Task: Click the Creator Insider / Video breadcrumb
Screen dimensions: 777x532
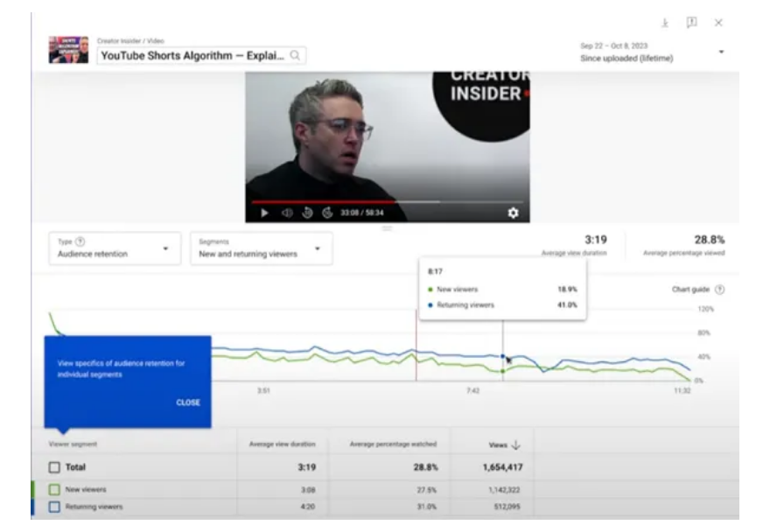Action: (131, 41)
